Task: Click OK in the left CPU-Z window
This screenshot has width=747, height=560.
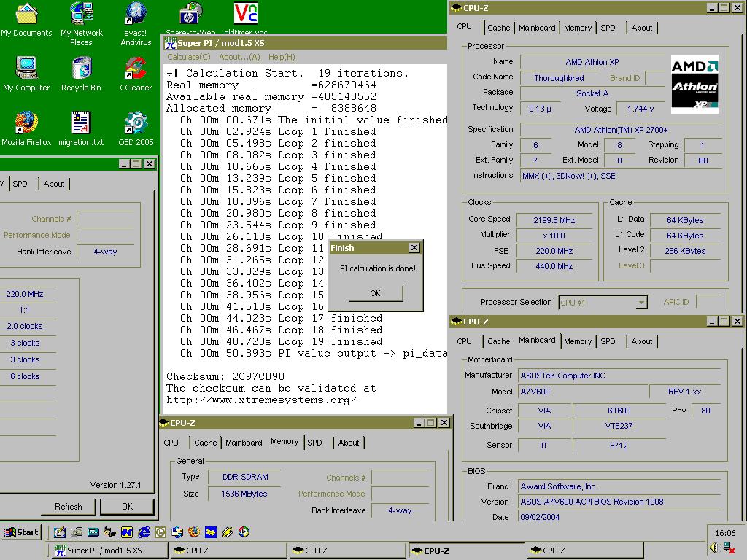Action: click(x=127, y=507)
